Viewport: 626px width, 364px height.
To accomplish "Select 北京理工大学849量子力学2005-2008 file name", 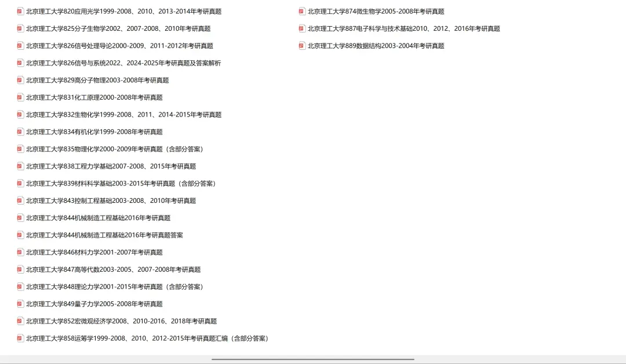I will [94, 303].
